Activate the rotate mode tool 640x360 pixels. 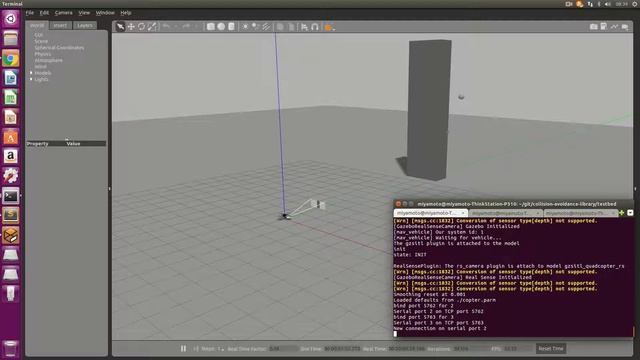click(x=141, y=27)
